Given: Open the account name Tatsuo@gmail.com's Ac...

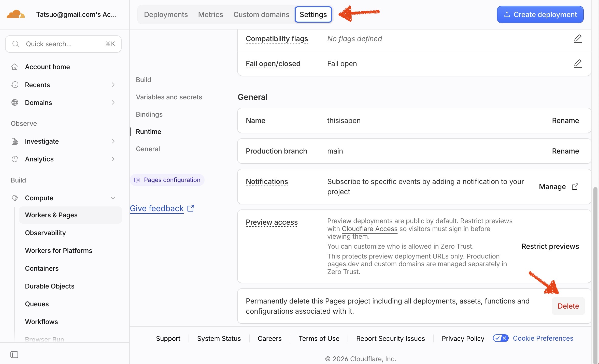Looking at the screenshot, I should 76,14.
